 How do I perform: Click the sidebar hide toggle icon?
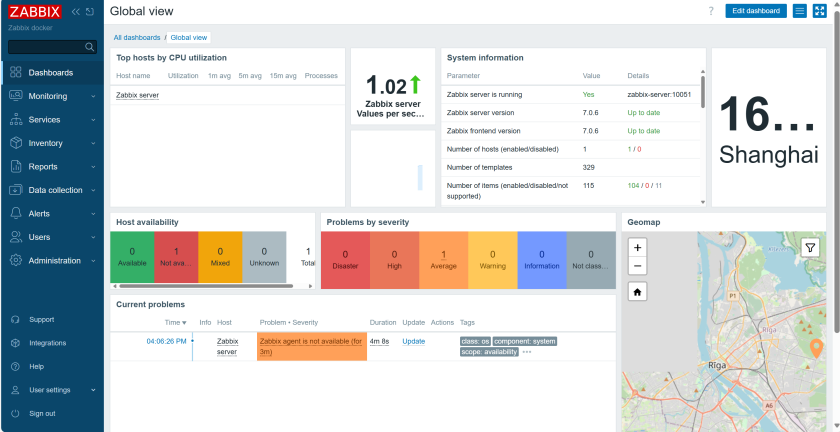(90, 11)
